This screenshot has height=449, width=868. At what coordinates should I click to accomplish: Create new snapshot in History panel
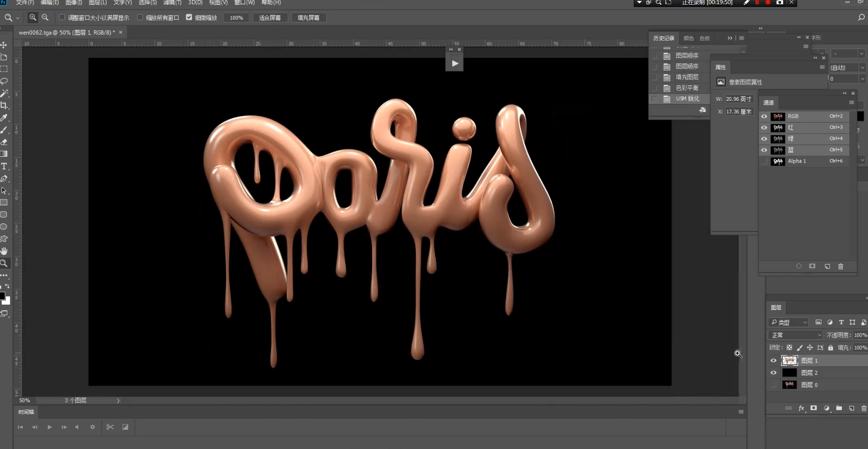[x=702, y=110]
